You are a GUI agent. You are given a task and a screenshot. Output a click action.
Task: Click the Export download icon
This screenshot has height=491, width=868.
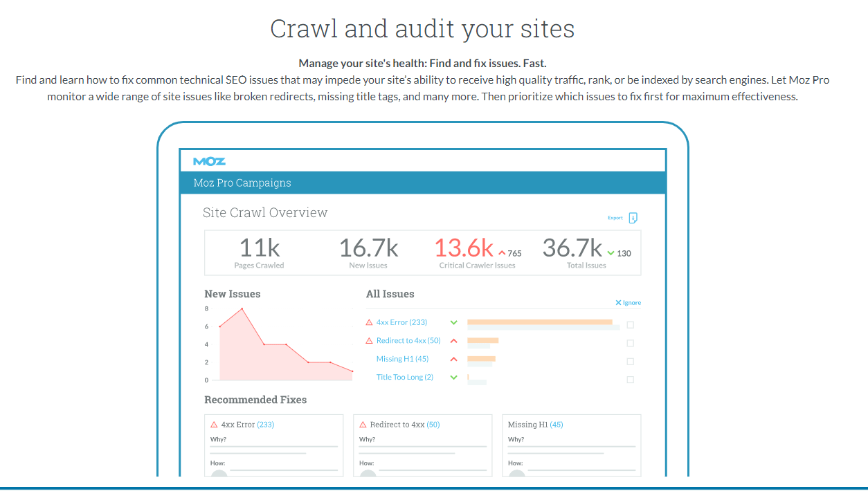point(633,218)
